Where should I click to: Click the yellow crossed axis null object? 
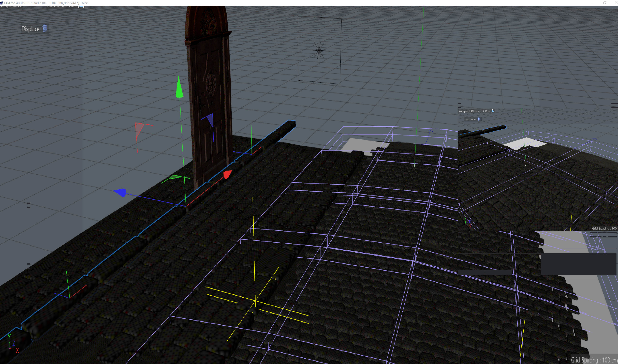click(x=255, y=300)
